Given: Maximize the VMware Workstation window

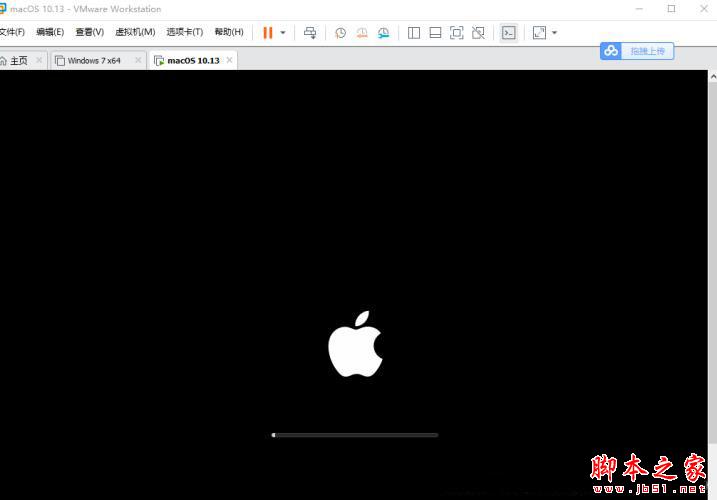Looking at the screenshot, I should pyautogui.click(x=671, y=9).
